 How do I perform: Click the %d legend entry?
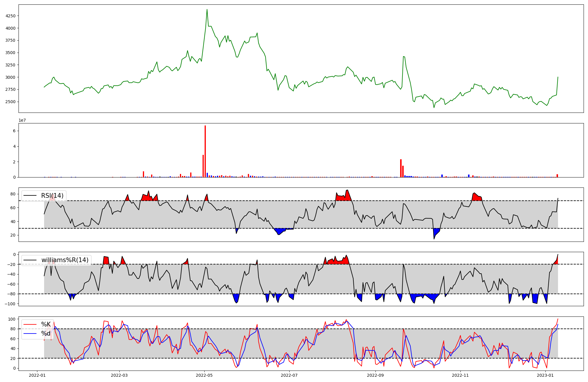pos(46,334)
